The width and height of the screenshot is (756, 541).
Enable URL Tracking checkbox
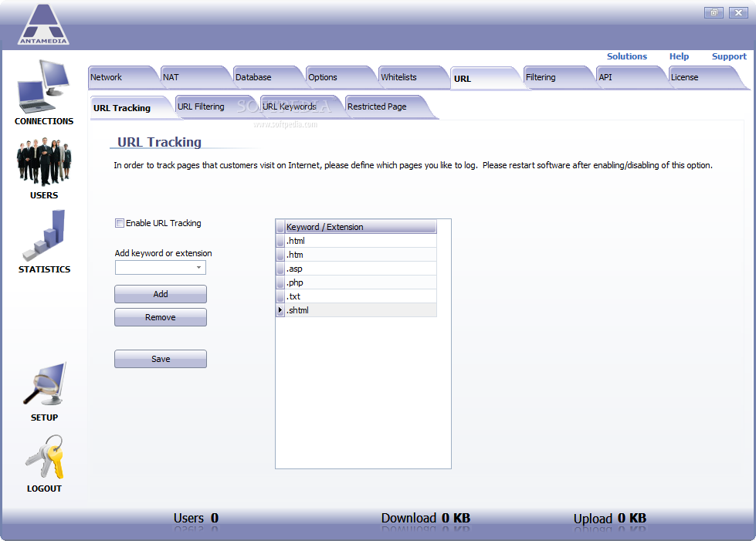(120, 223)
